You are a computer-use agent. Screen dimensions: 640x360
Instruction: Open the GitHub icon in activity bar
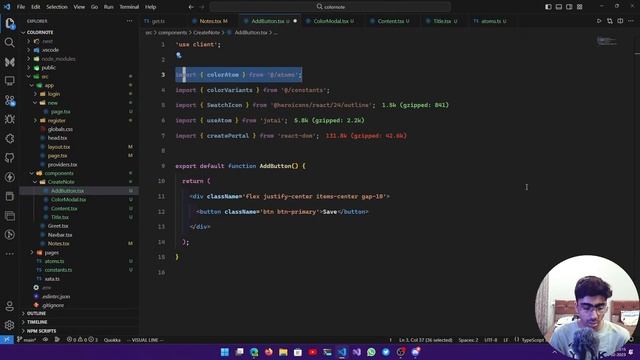tap(9, 158)
